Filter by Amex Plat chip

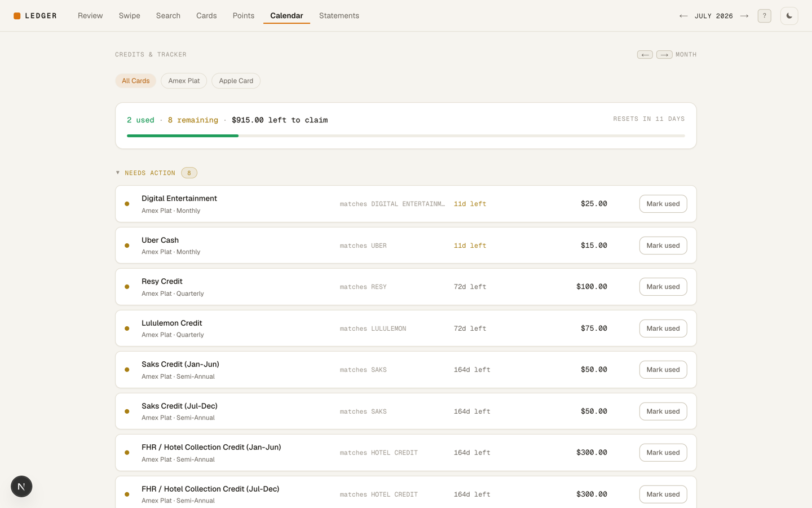[184, 81]
